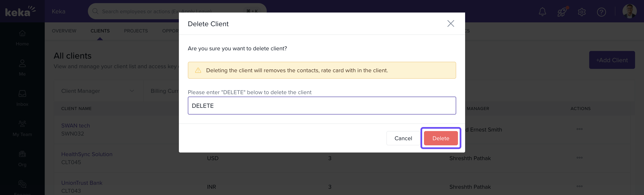The height and width of the screenshot is (195, 644).
Task: Switch to the Projects tab
Action: 136,31
